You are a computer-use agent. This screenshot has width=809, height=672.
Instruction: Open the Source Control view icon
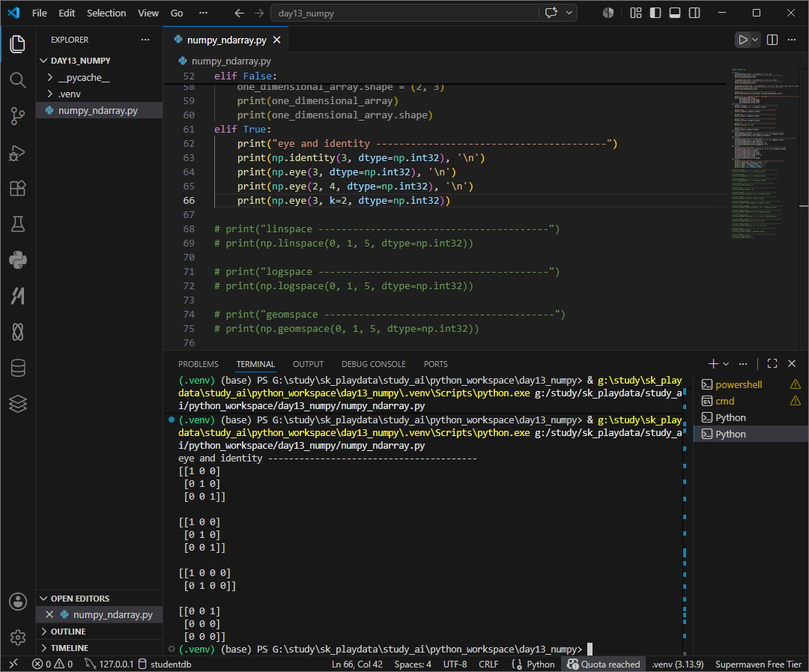[17, 115]
